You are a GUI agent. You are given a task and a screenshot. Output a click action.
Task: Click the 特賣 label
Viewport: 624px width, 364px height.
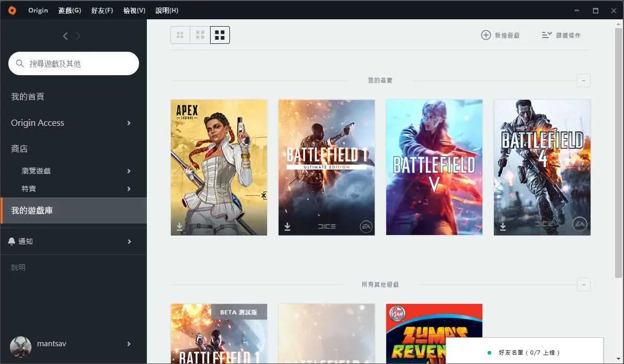pos(29,189)
